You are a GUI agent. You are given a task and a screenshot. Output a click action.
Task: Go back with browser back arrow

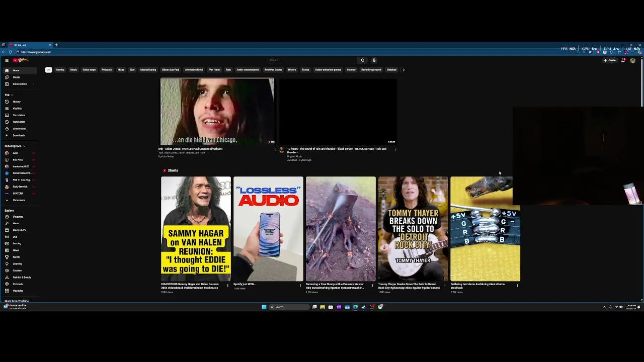coord(4,52)
